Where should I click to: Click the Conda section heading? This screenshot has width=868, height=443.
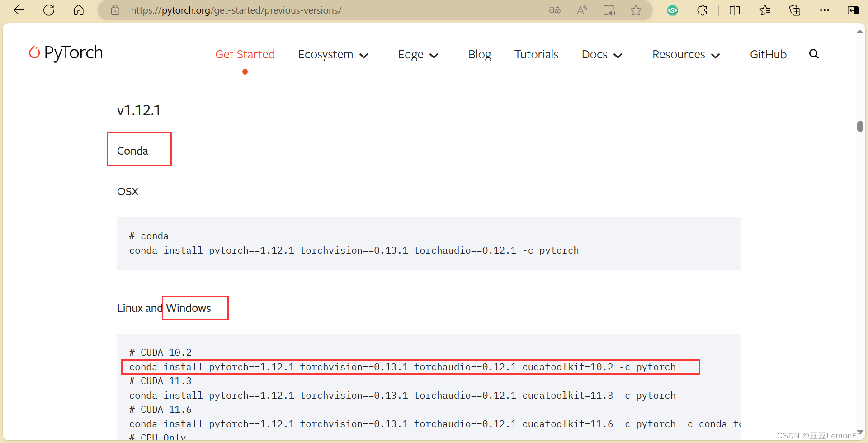pyautogui.click(x=132, y=151)
